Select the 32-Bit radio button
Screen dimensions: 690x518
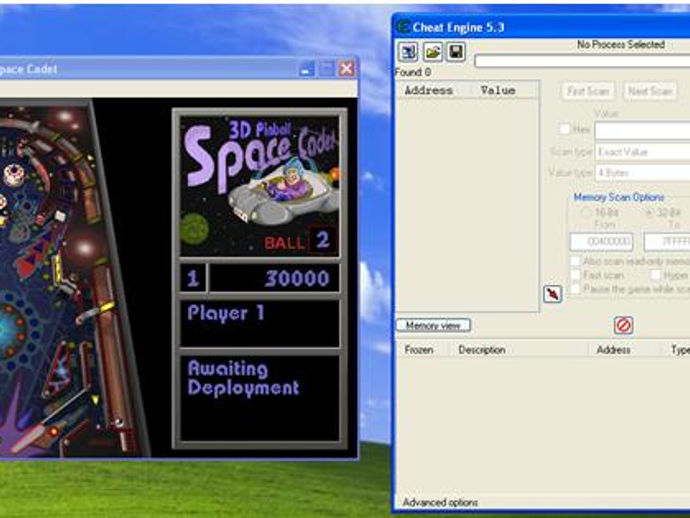point(649,213)
